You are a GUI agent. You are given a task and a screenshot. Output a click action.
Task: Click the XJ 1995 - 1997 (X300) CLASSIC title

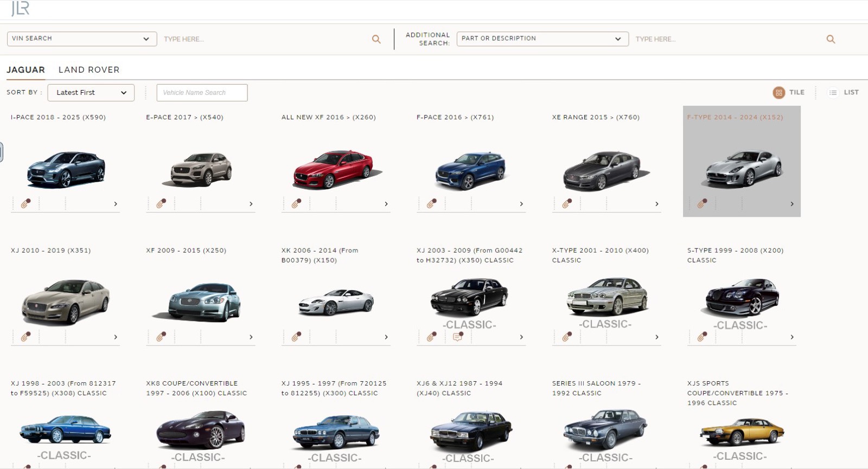point(334,388)
